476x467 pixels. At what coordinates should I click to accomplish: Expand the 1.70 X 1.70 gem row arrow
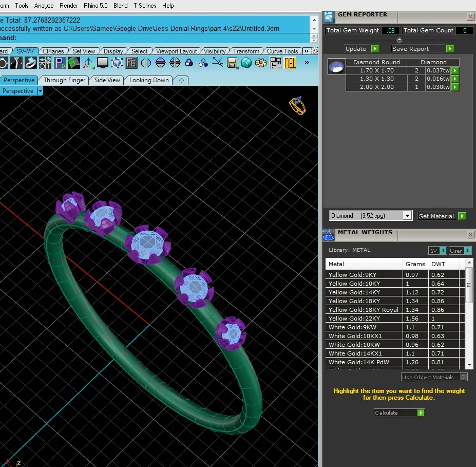coord(455,70)
